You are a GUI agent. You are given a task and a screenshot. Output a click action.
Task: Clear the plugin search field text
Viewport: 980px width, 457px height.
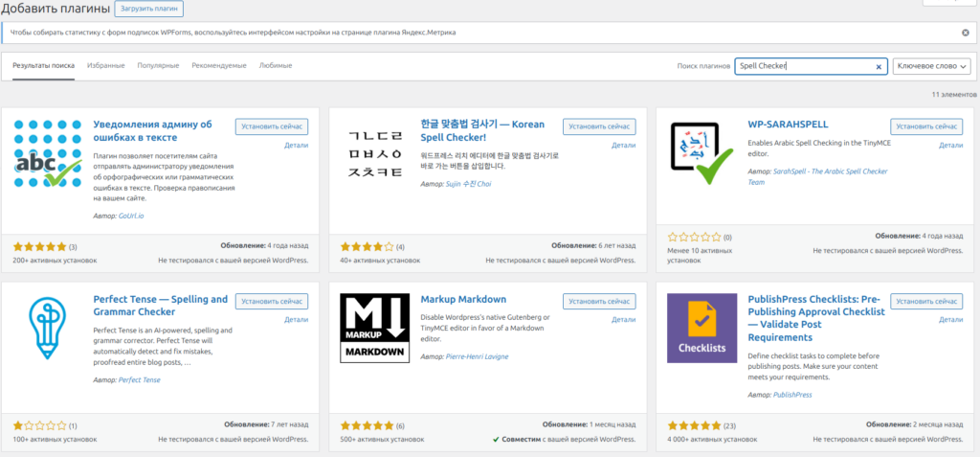[x=879, y=66]
